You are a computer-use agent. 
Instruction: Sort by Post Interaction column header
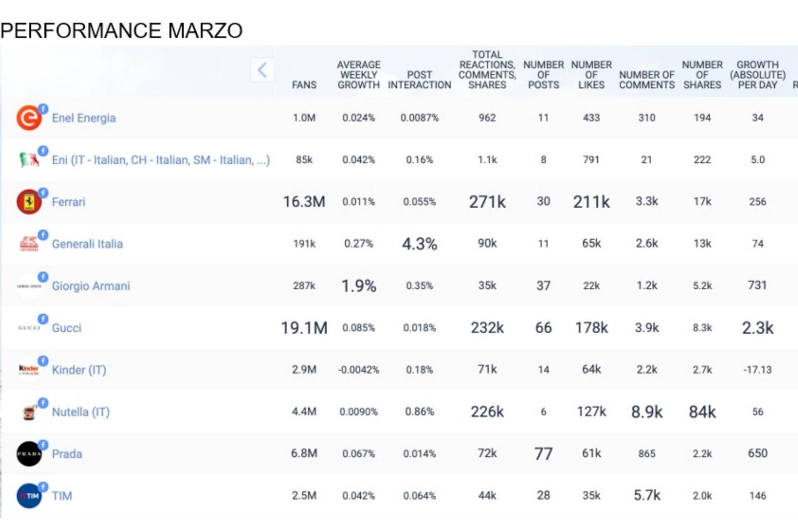click(419, 80)
